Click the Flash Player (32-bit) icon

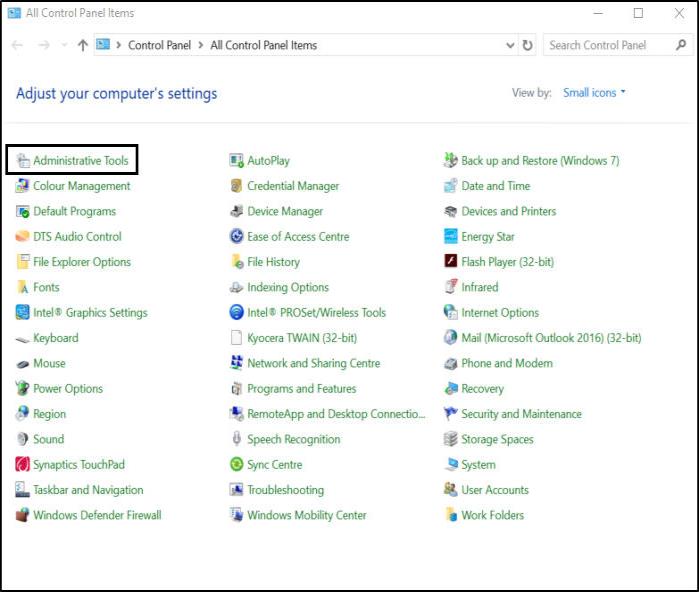(x=452, y=262)
